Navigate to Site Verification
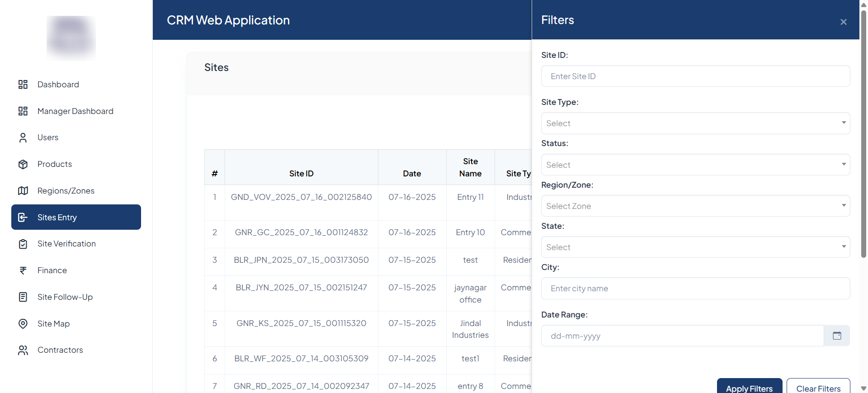The height and width of the screenshot is (393, 868). tap(76, 244)
